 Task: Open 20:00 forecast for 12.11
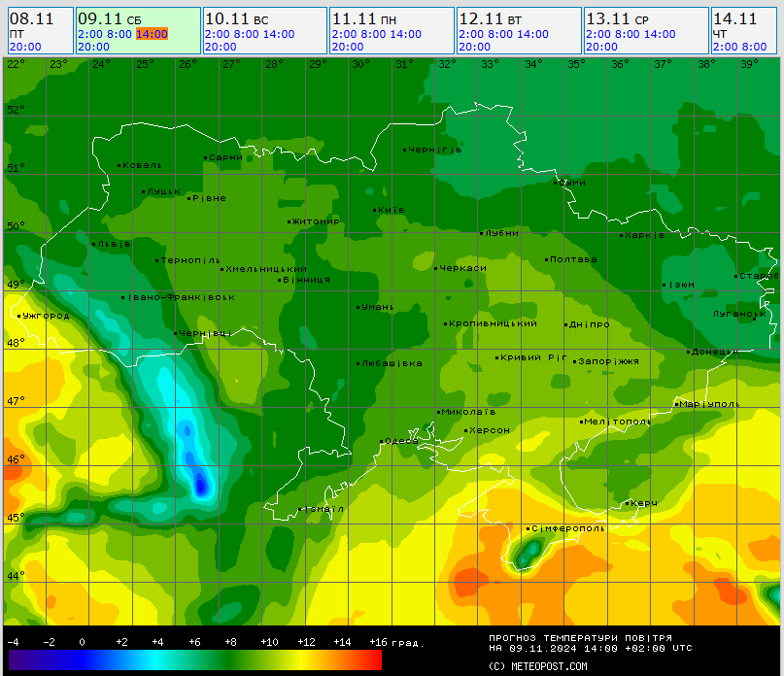point(474,47)
